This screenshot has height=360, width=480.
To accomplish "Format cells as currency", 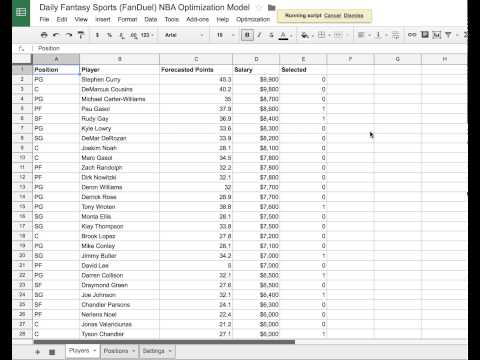I will (97, 35).
